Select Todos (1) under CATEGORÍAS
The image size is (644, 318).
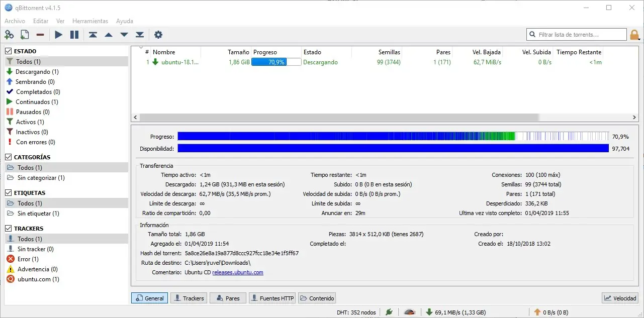[x=66, y=168]
